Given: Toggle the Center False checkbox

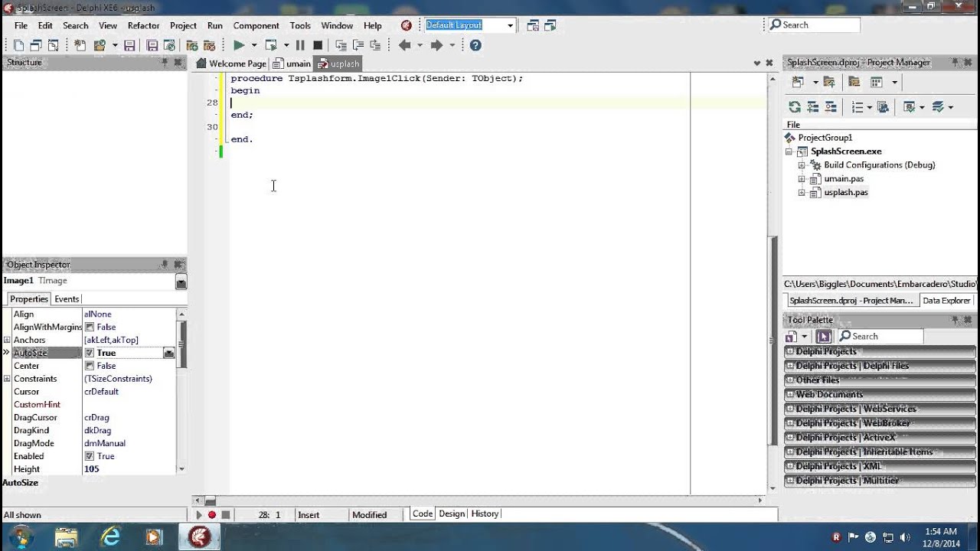Looking at the screenshot, I should click(x=90, y=366).
